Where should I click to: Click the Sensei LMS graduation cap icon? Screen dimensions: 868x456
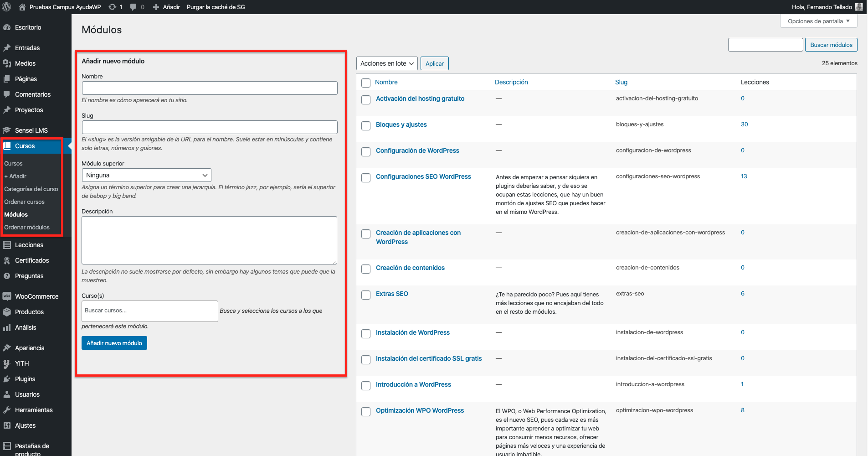pos(7,130)
